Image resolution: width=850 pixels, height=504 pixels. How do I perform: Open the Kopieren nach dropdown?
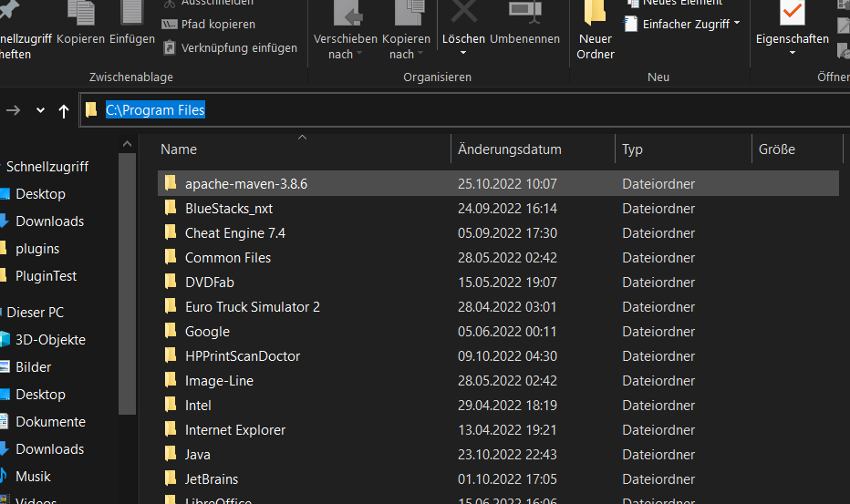(x=406, y=46)
